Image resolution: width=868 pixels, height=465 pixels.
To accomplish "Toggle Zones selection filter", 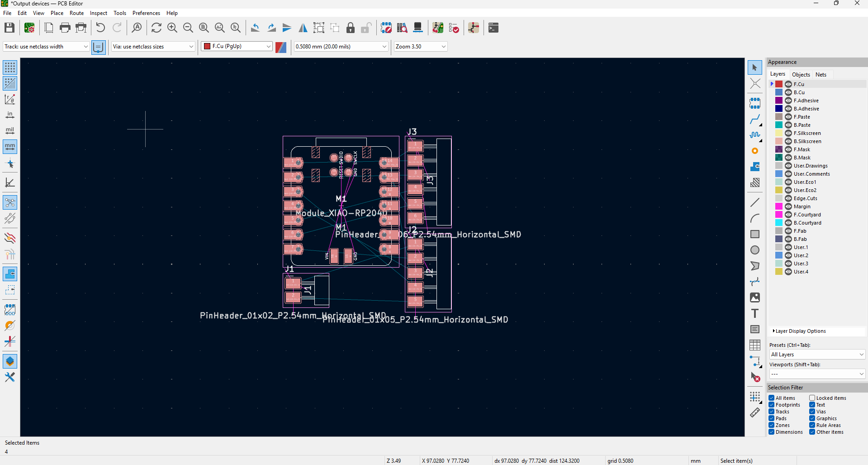I will (772, 425).
